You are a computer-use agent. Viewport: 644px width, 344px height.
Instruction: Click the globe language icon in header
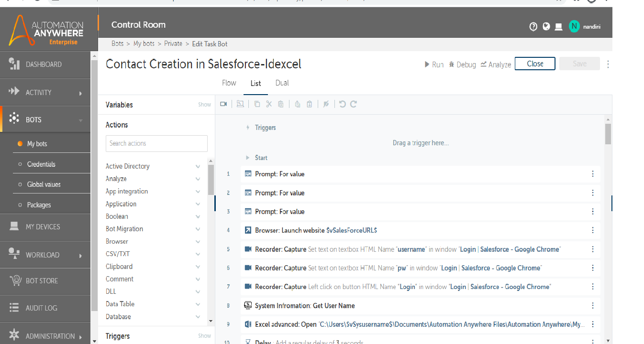[x=546, y=27]
